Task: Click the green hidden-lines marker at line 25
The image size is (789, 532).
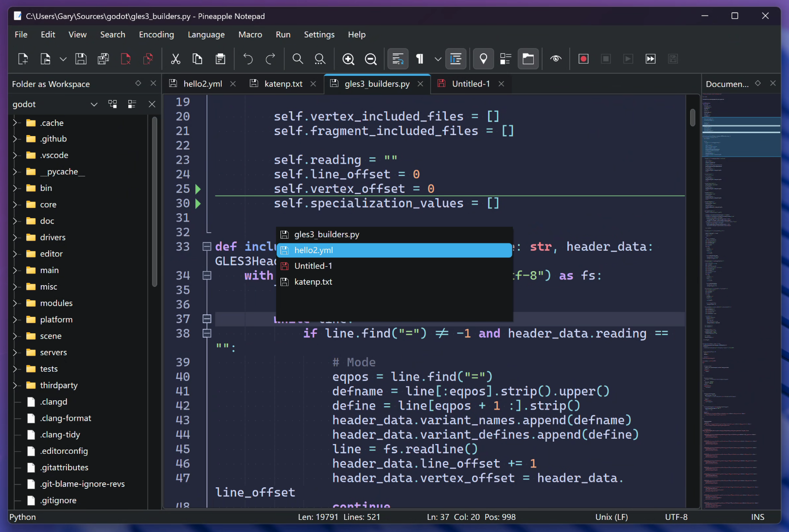Action: [198, 189]
